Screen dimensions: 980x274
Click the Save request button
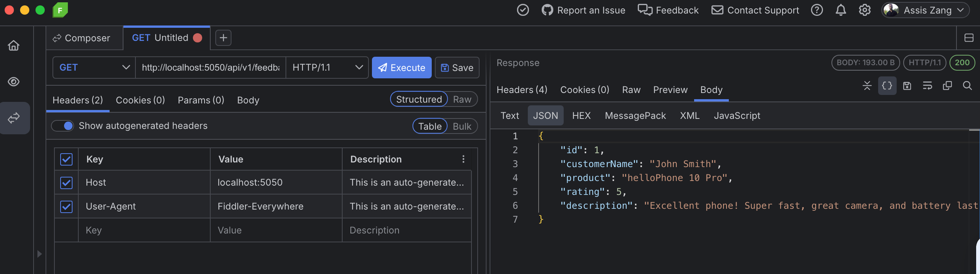coord(457,68)
